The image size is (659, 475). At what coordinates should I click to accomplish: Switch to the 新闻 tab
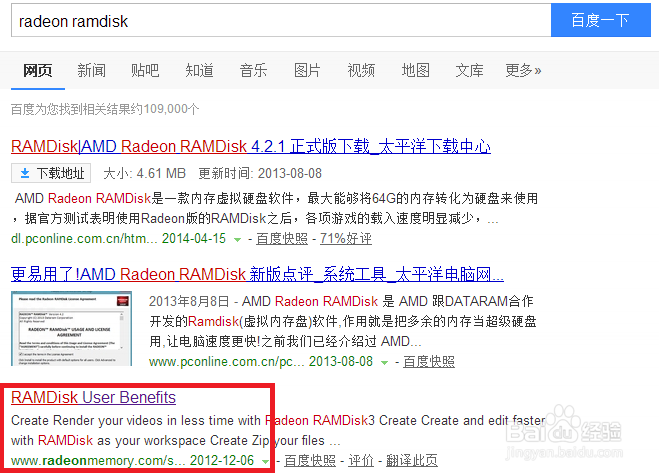(x=92, y=70)
